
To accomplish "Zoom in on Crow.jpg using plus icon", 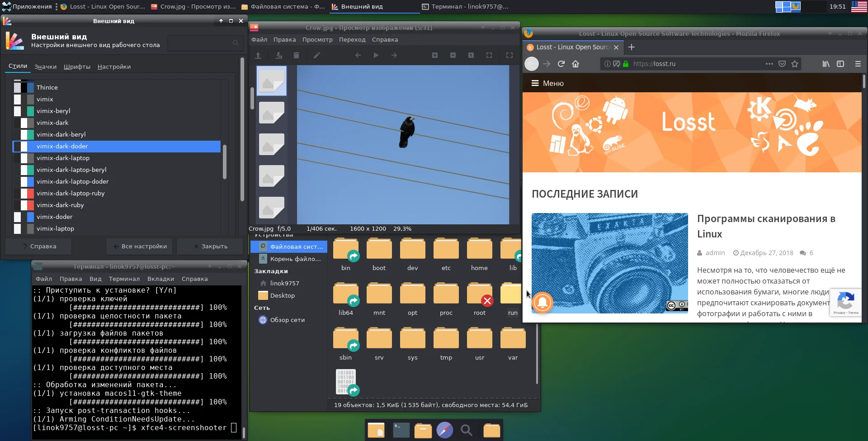I will click(434, 55).
